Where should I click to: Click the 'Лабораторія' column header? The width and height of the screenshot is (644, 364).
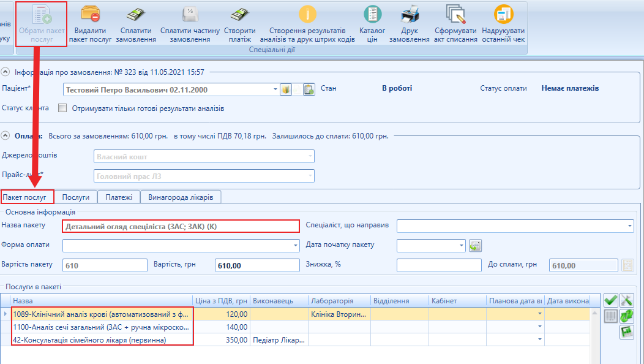pos(339,301)
